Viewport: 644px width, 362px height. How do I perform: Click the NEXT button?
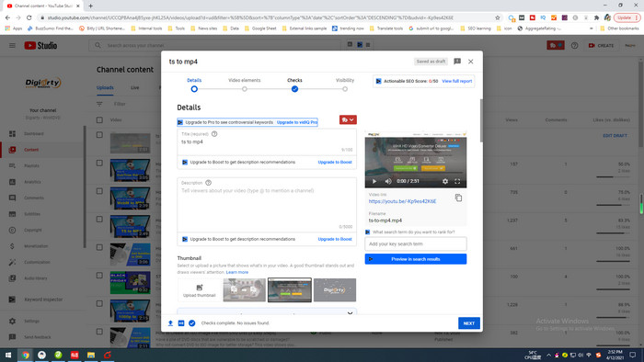468,323
